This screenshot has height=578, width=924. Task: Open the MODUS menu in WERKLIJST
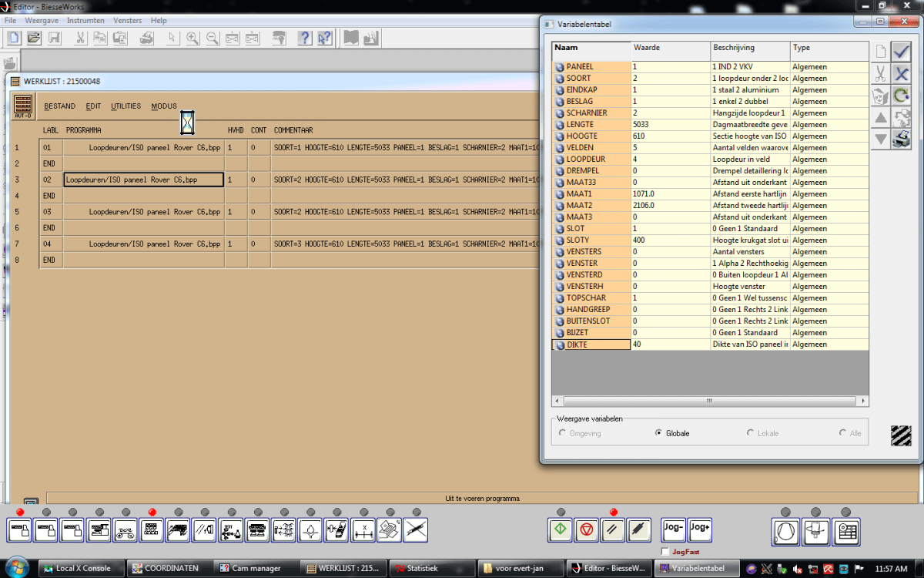tap(164, 106)
